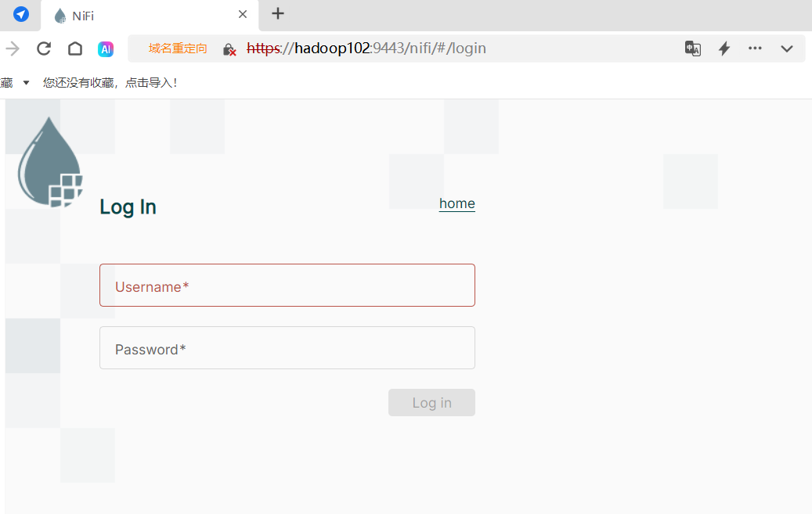This screenshot has width=812, height=514.
Task: Open the translate page icon
Action: (692, 49)
